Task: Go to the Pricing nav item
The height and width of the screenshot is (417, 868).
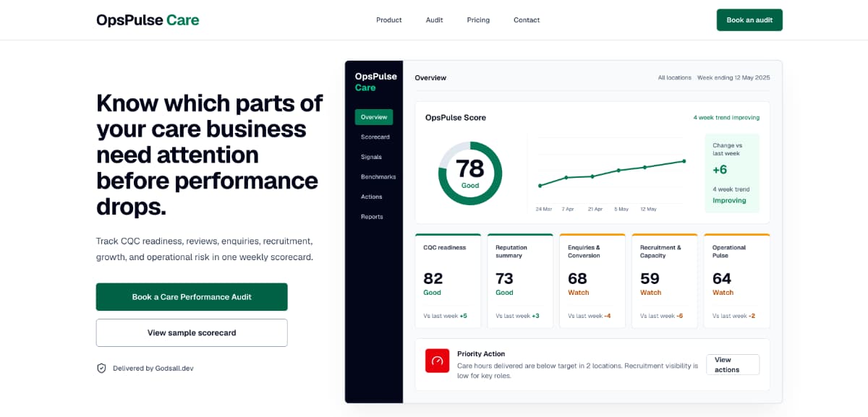Action: [478, 20]
